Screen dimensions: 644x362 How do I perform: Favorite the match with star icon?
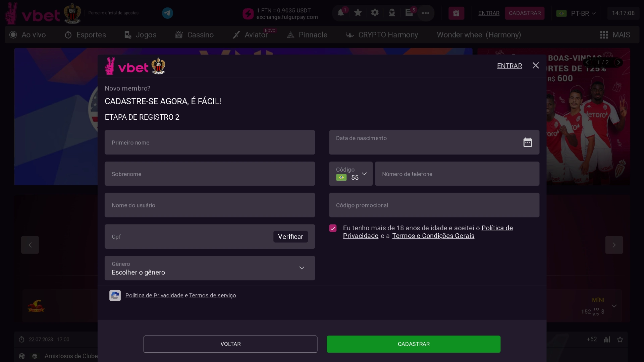(x=620, y=340)
